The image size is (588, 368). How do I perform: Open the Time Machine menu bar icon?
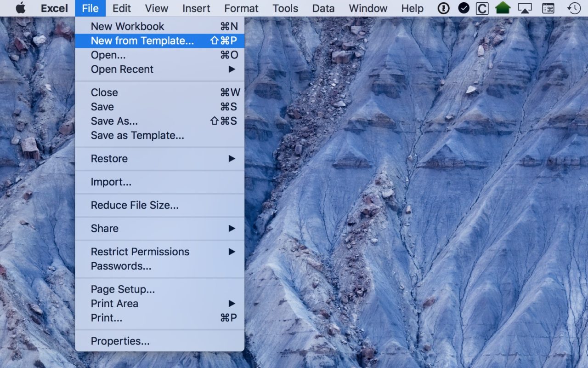coord(574,8)
